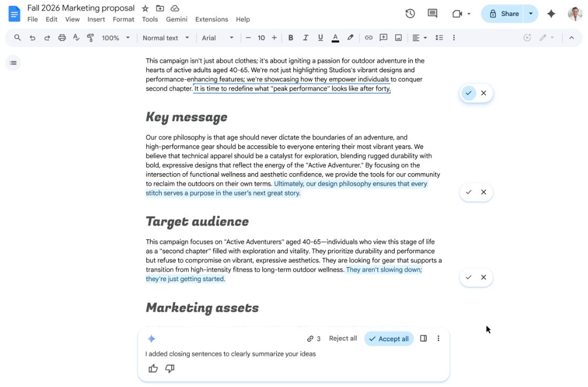Open all comments panel
The image size is (588, 387).
point(432,12)
